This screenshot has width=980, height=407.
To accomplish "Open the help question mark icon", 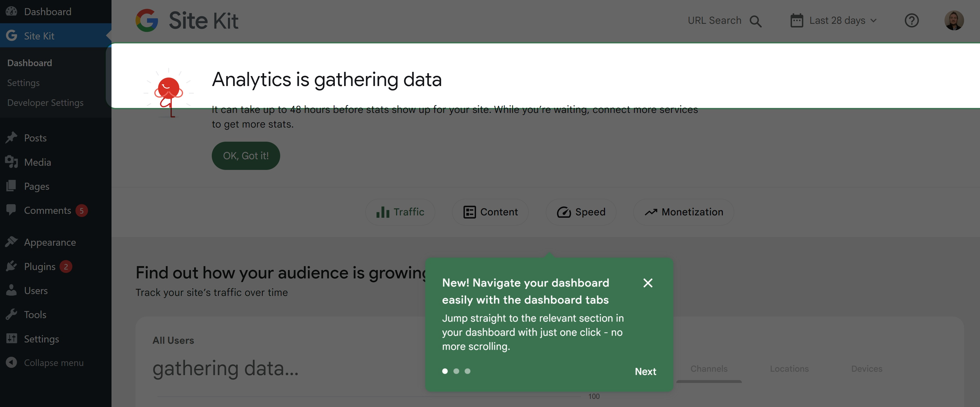I will (x=912, y=21).
